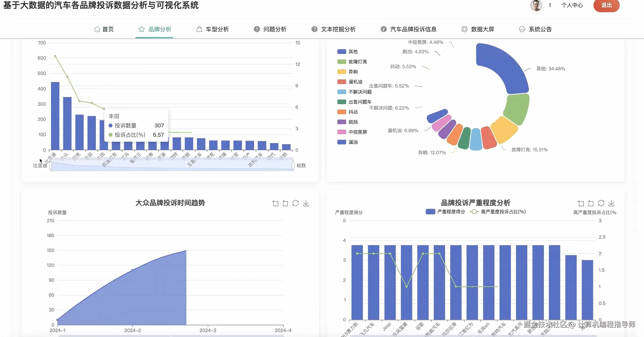Click the pie label '故障灯亮: 15.51%'

click(x=530, y=150)
